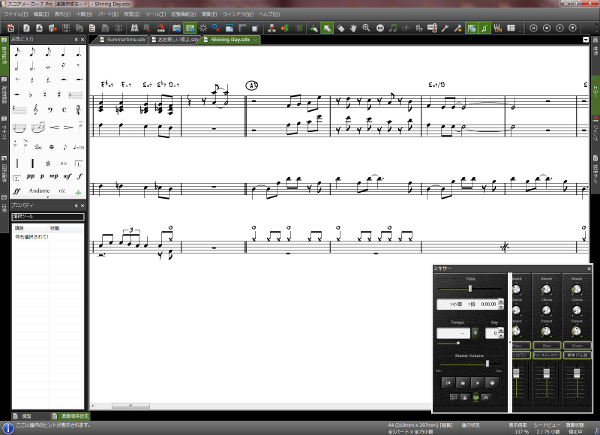Toggle the tempo lock button in mixer
This screenshot has width=600, height=435.
coord(475,333)
